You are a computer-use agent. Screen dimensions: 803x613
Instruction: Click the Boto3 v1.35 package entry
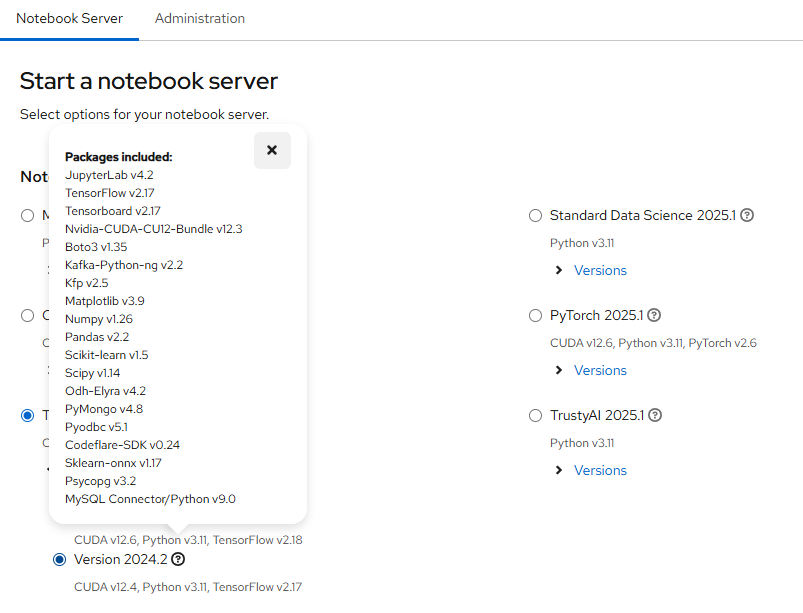click(x=96, y=247)
